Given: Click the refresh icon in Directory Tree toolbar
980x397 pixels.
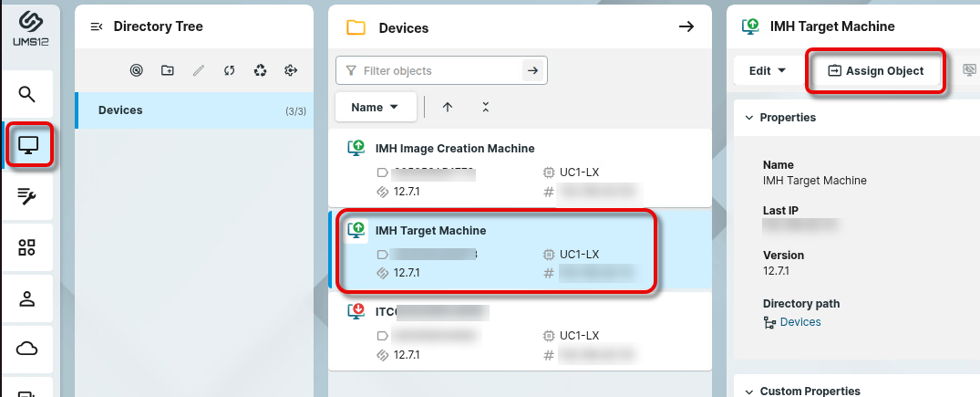Looking at the screenshot, I should (229, 70).
